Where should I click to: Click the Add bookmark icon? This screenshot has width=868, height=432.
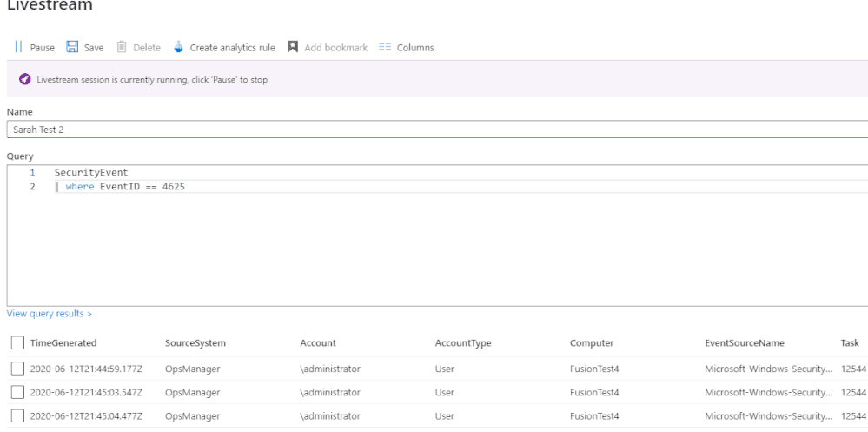pos(293,48)
